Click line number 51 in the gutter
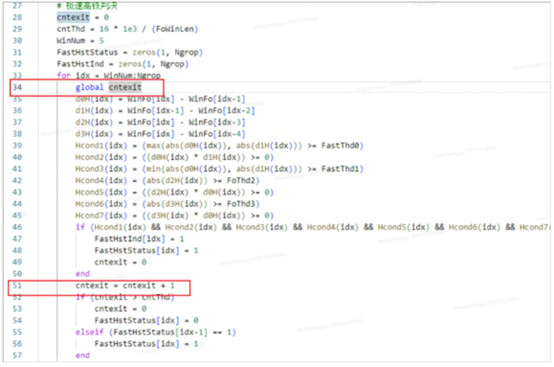 pyautogui.click(x=17, y=285)
